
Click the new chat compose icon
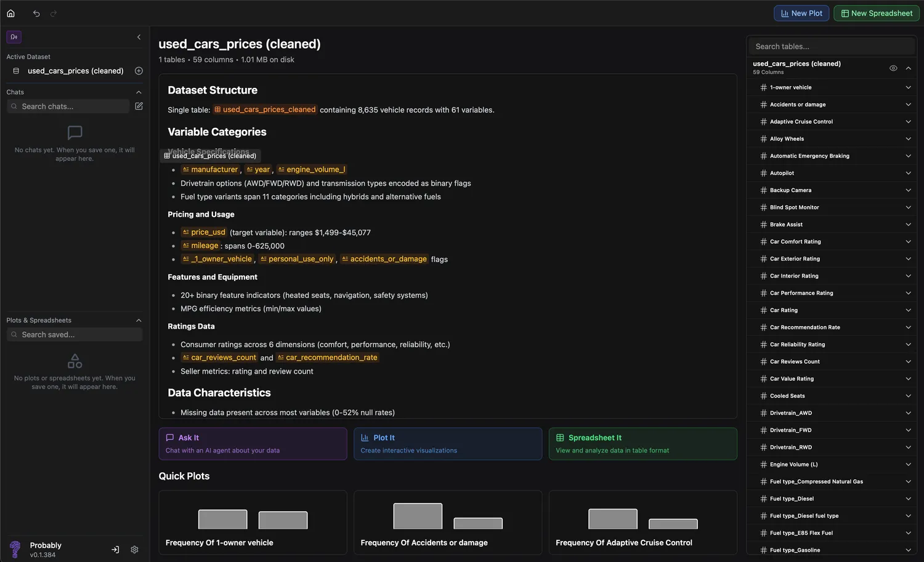(139, 106)
